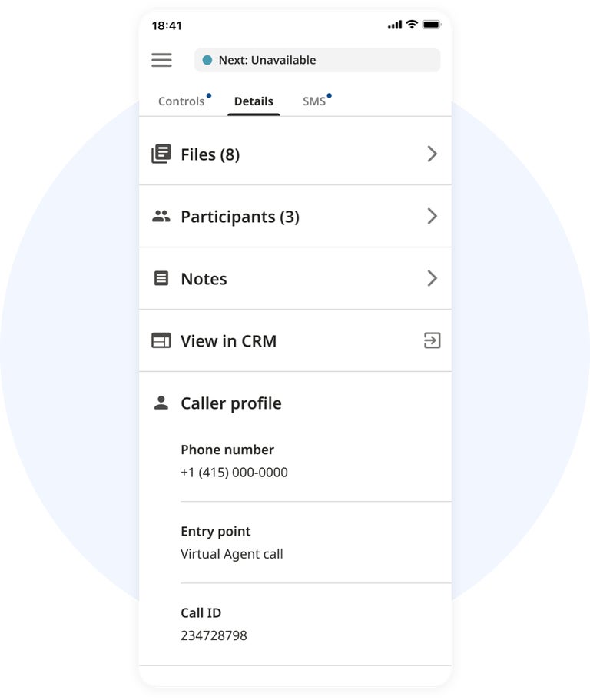The height and width of the screenshot is (700, 590).
Task: Switch to the Controls tab
Action: (181, 101)
